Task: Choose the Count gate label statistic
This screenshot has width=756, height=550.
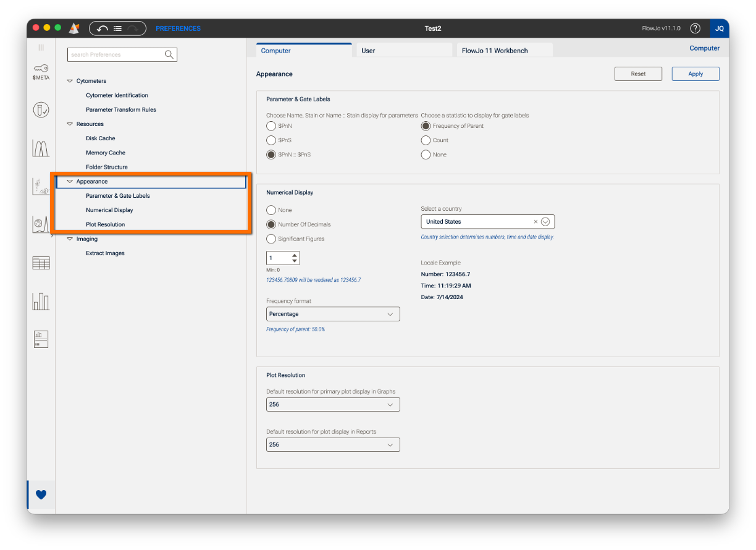Action: click(426, 140)
